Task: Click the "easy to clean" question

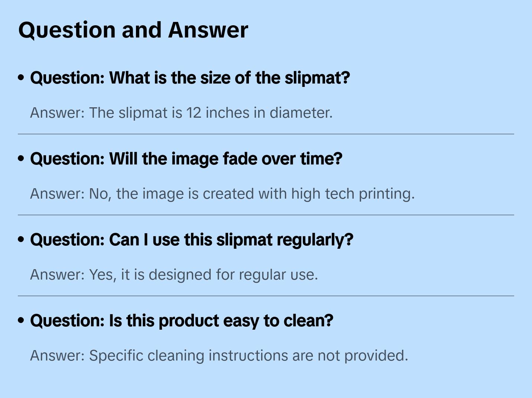Action: point(181,321)
